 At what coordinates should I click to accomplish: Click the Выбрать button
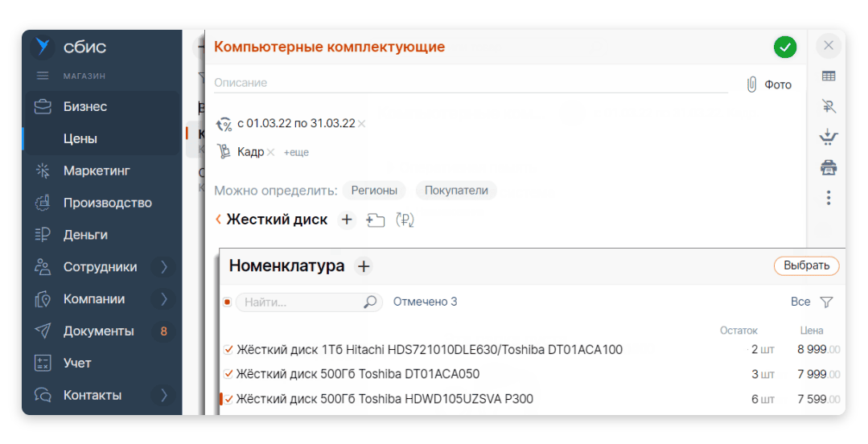806,265
